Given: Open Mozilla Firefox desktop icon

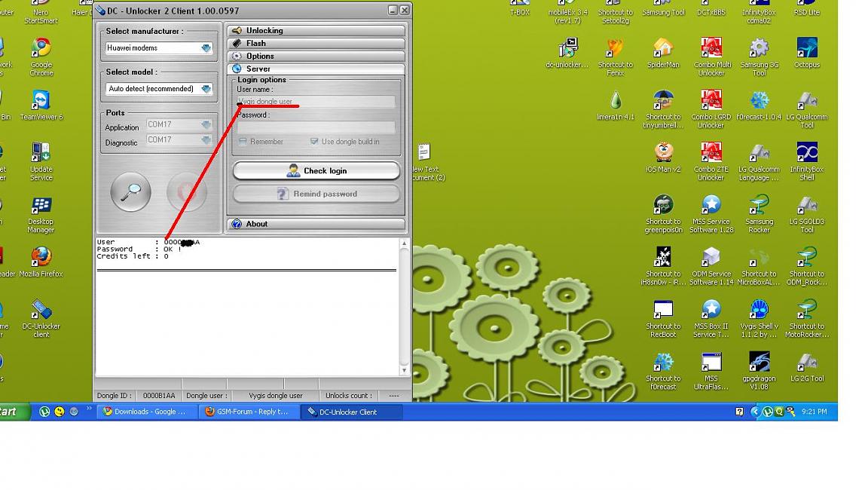Looking at the screenshot, I should point(41,258).
